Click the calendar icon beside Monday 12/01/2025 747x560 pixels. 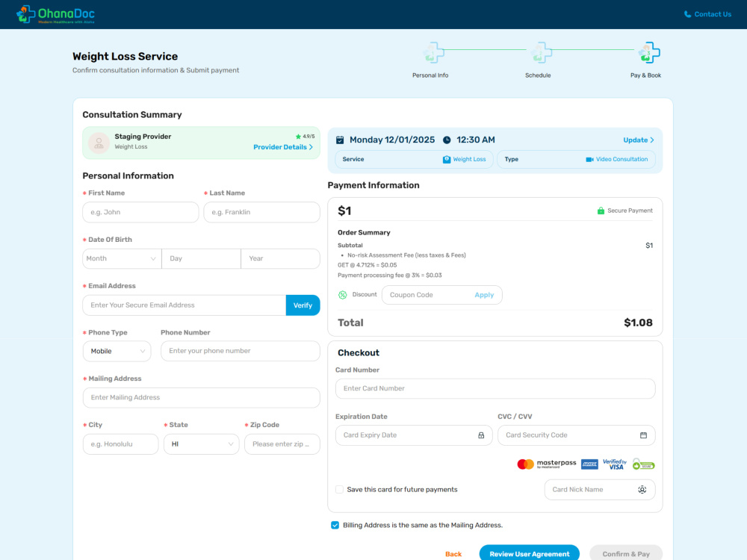340,140
